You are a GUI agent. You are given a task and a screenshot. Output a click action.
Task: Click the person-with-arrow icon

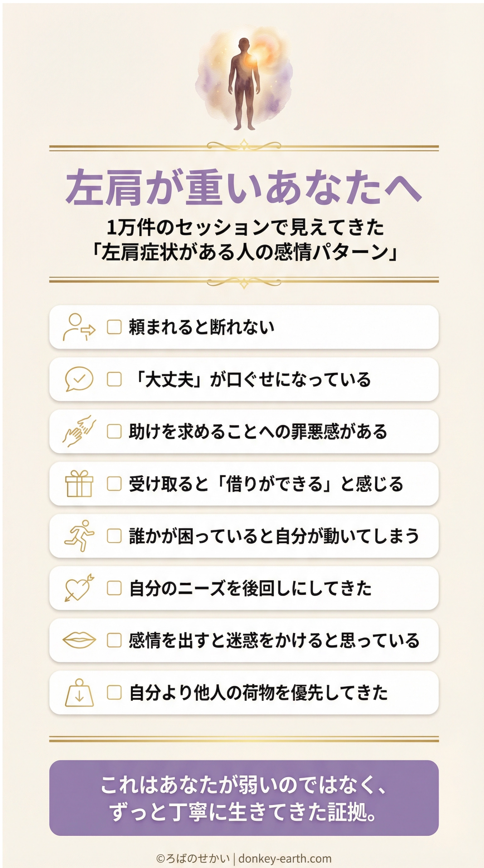[x=79, y=327]
